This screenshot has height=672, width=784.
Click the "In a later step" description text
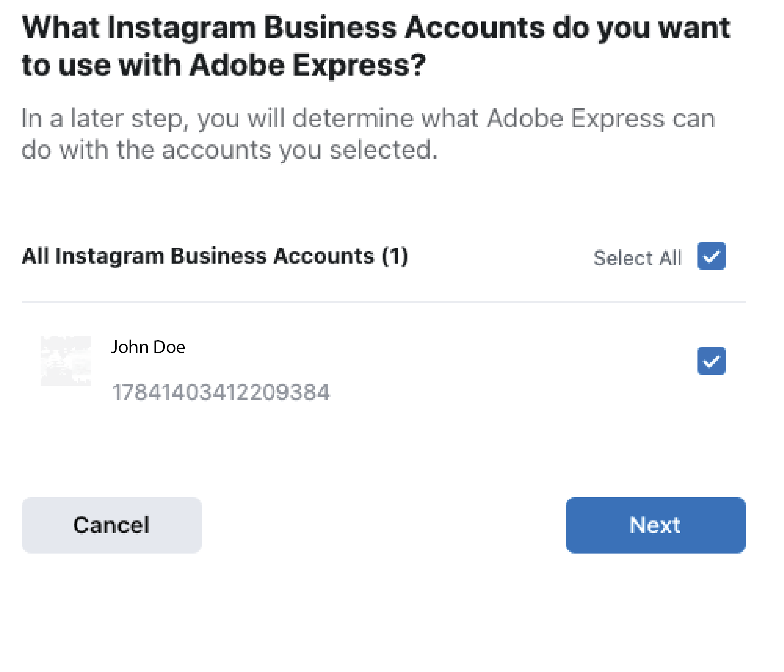click(x=368, y=118)
